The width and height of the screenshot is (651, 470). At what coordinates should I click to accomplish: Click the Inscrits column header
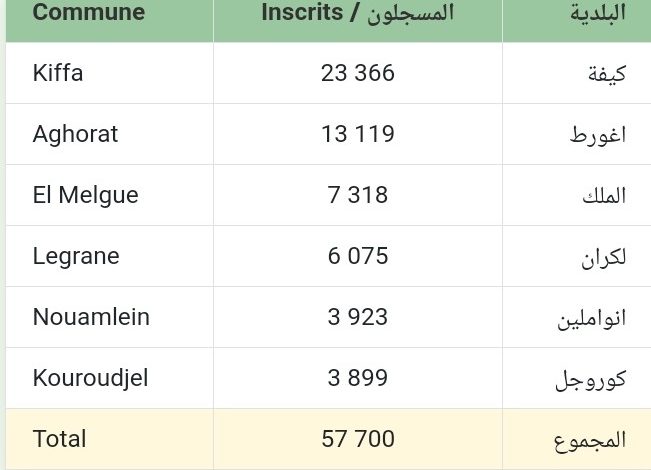(x=358, y=13)
